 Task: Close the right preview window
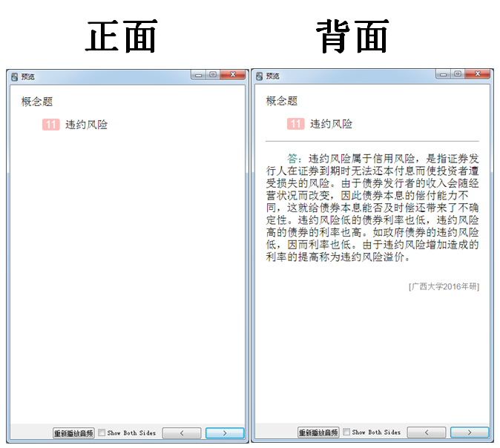coord(477,74)
